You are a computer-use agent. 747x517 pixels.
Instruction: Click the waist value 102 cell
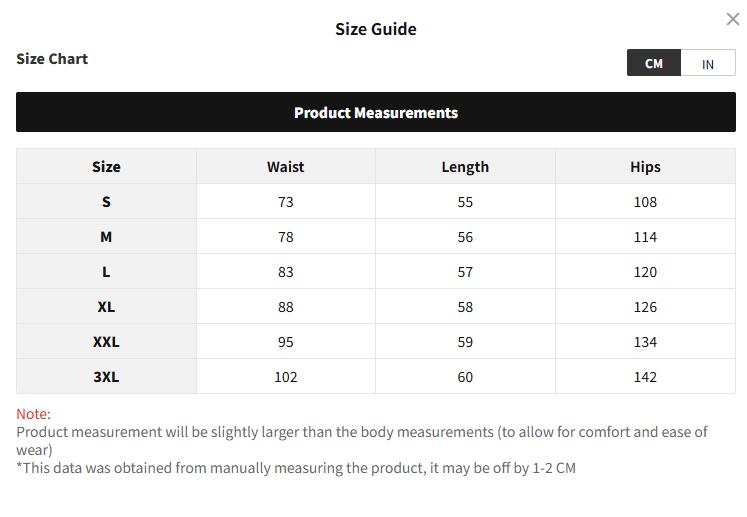tap(285, 376)
